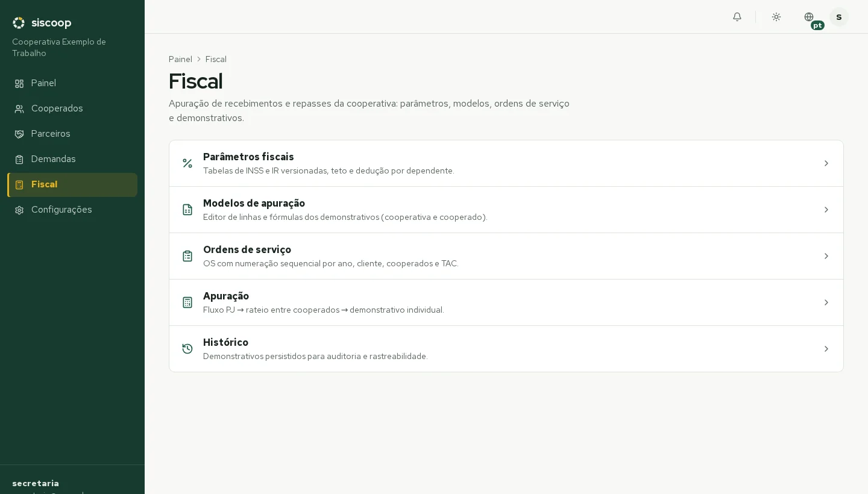This screenshot has height=494, width=868.
Task: Click the Fiscal calculator icon in sidebar
Action: (x=19, y=185)
